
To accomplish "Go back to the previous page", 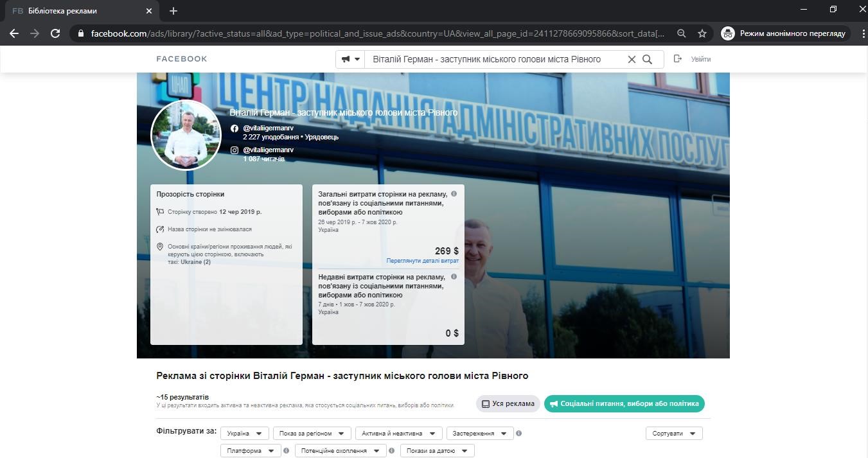I will point(14,33).
